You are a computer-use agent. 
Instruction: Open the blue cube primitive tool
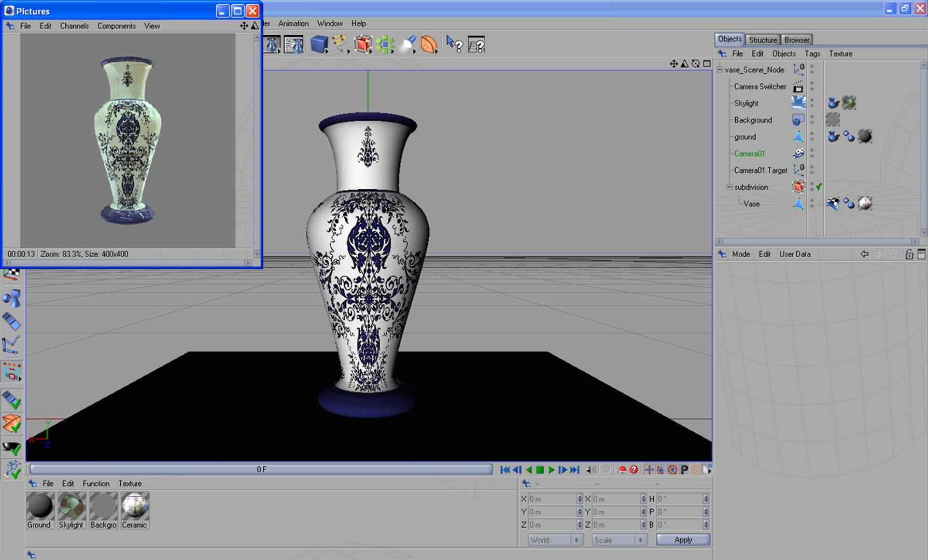click(319, 45)
